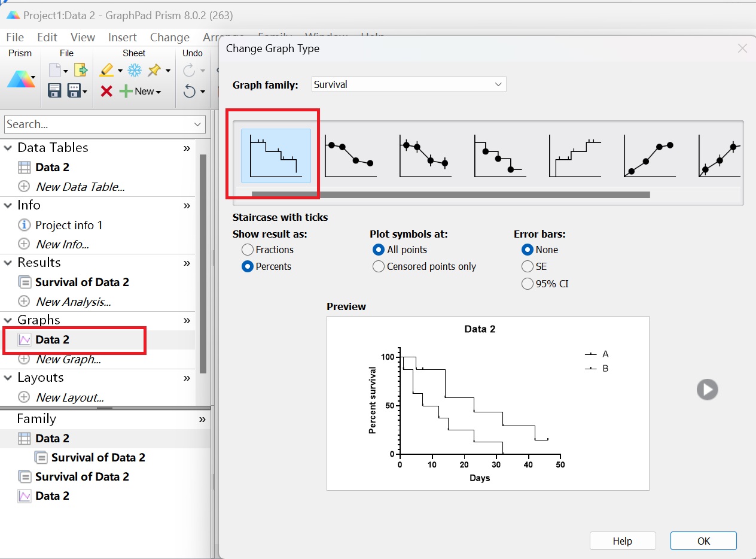The height and width of the screenshot is (559, 756).
Task: Open the Insert menu
Action: point(122,37)
